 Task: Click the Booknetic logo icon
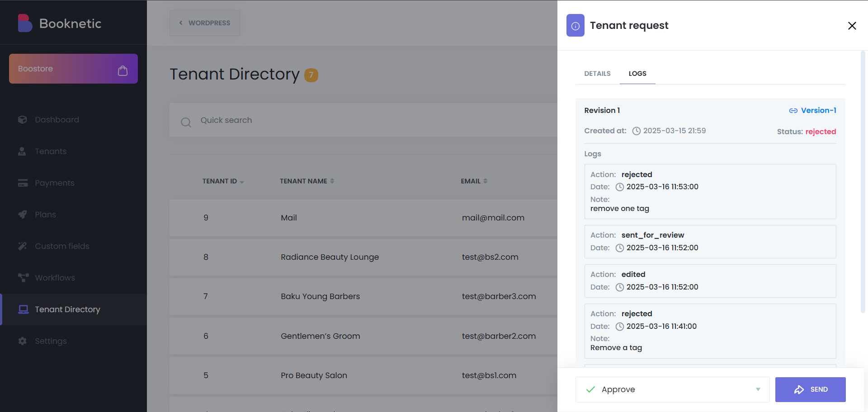25,23
